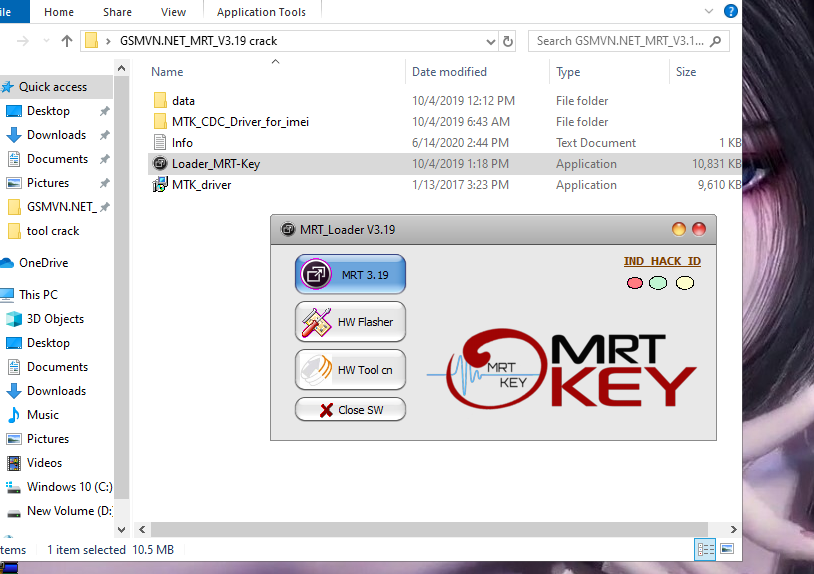This screenshot has height=574, width=814.
Task: Click horizontal scrollbar left arrow
Action: [x=142, y=529]
